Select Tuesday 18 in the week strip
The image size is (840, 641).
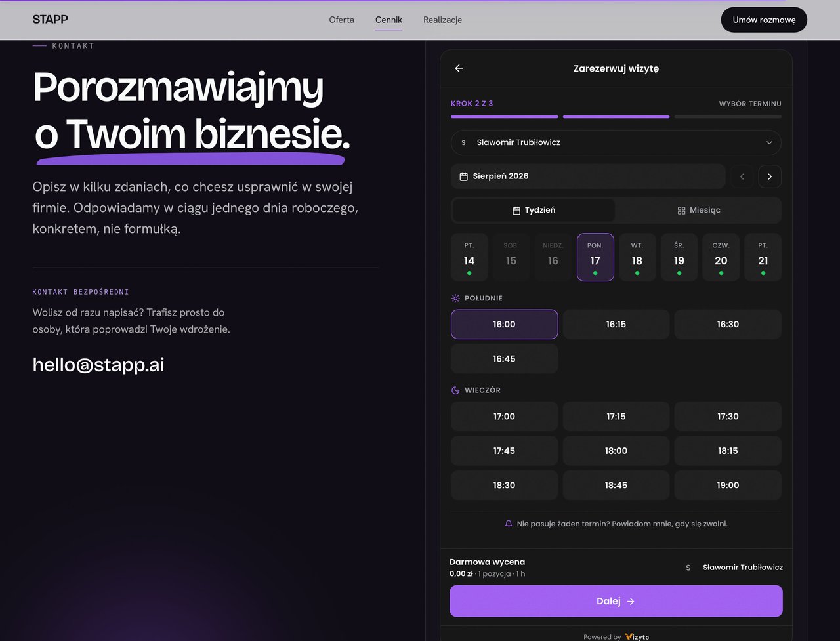click(637, 257)
